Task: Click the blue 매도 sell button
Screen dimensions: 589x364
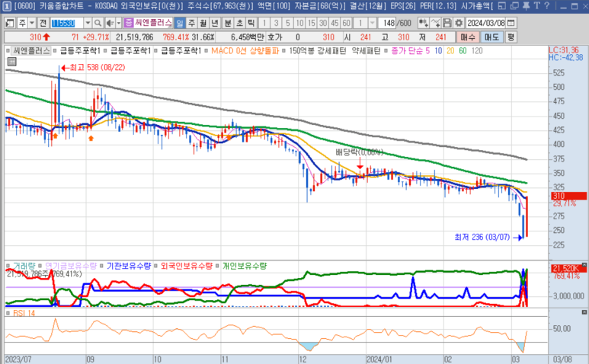Action: click(x=491, y=37)
